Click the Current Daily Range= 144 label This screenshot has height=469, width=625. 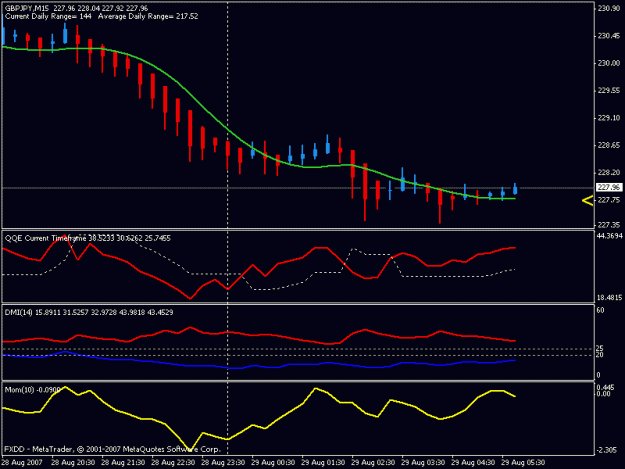click(48, 16)
